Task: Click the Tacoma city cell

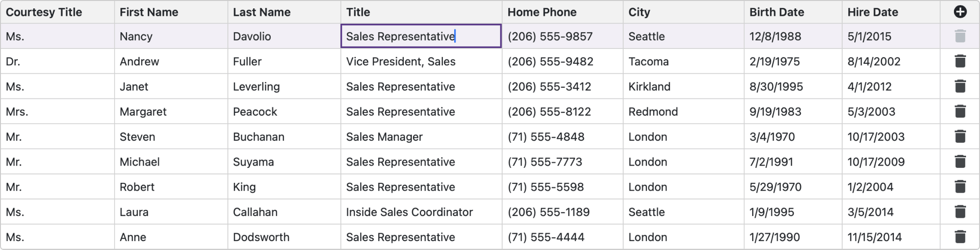Action: (x=648, y=62)
